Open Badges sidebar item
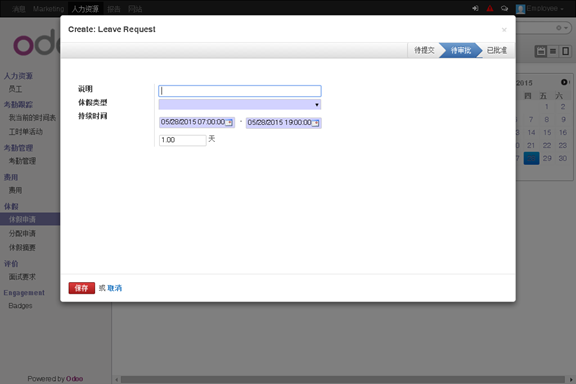 [x=20, y=306]
